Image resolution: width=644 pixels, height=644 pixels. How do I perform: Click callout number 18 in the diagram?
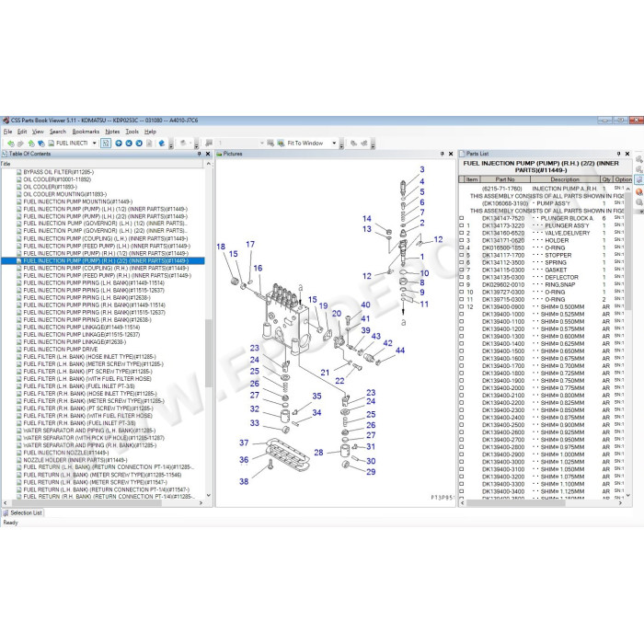point(221,247)
